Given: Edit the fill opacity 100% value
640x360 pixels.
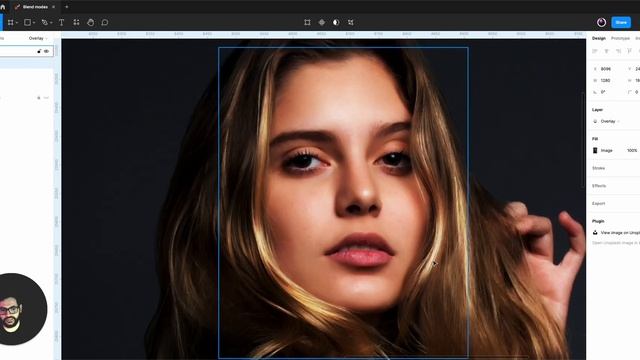Looking at the screenshot, I should click(x=632, y=151).
